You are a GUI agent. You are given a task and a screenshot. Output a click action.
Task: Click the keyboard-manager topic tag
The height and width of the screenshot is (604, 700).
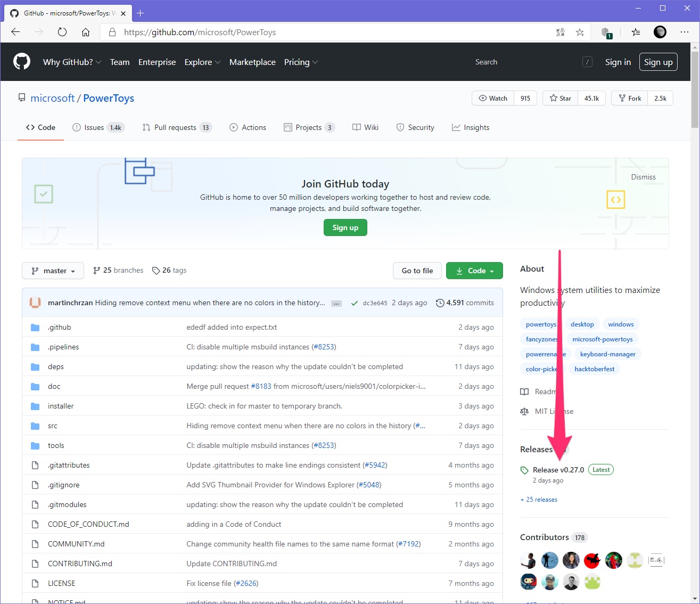[608, 354]
